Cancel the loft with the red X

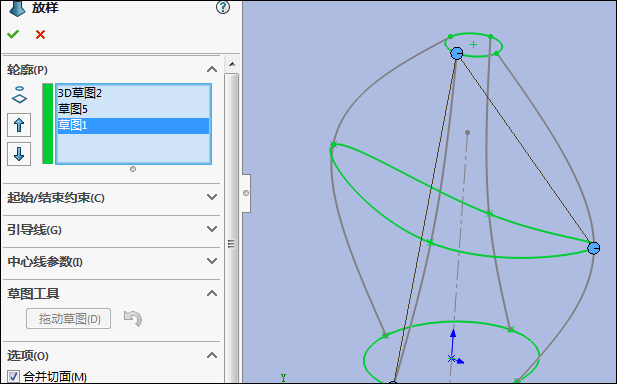coord(40,35)
